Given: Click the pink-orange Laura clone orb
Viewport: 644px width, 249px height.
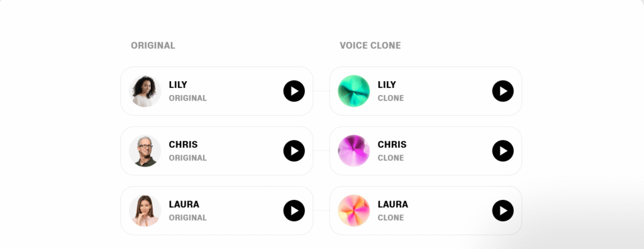Looking at the screenshot, I should click(x=353, y=211).
